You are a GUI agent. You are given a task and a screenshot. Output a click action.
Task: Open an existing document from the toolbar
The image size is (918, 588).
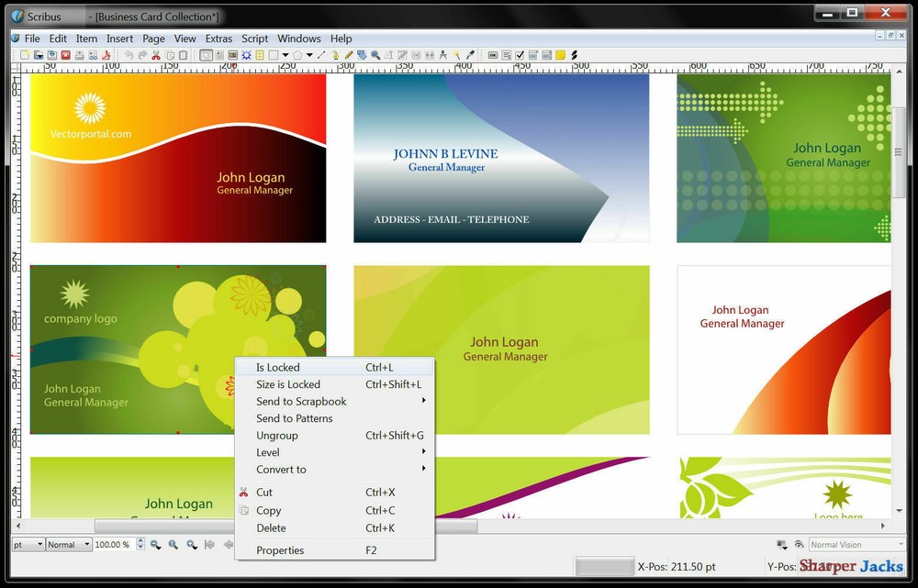[39, 55]
